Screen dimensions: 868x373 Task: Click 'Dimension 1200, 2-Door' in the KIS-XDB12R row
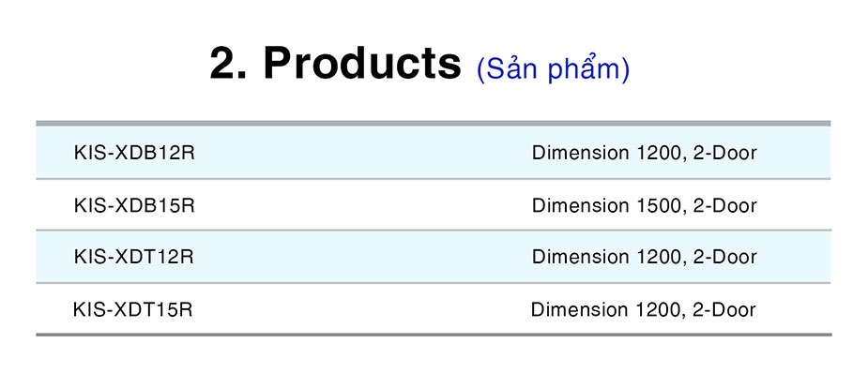click(645, 153)
